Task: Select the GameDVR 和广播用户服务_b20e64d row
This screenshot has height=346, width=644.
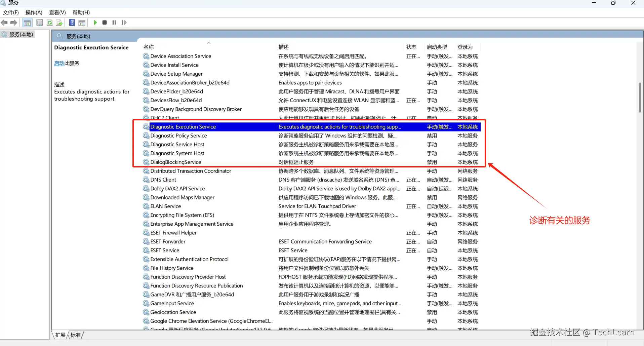Action: 312,295
